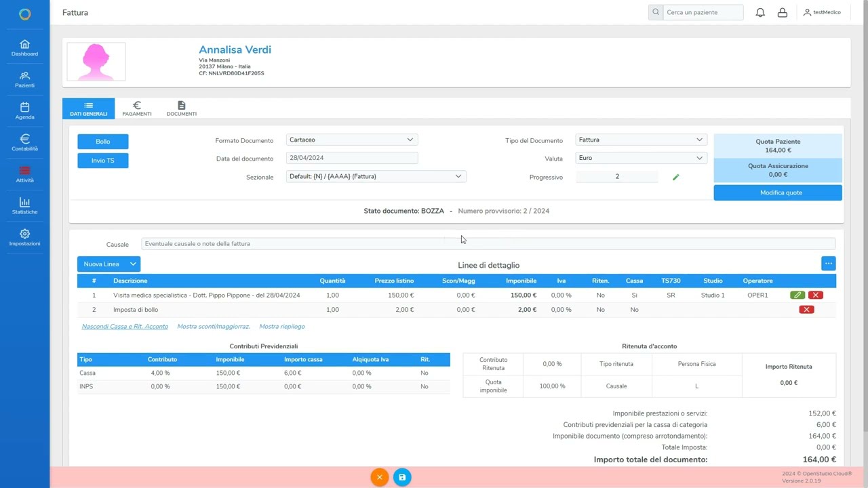
Task: Click the Imposta di bollo description cell
Action: (x=136, y=310)
